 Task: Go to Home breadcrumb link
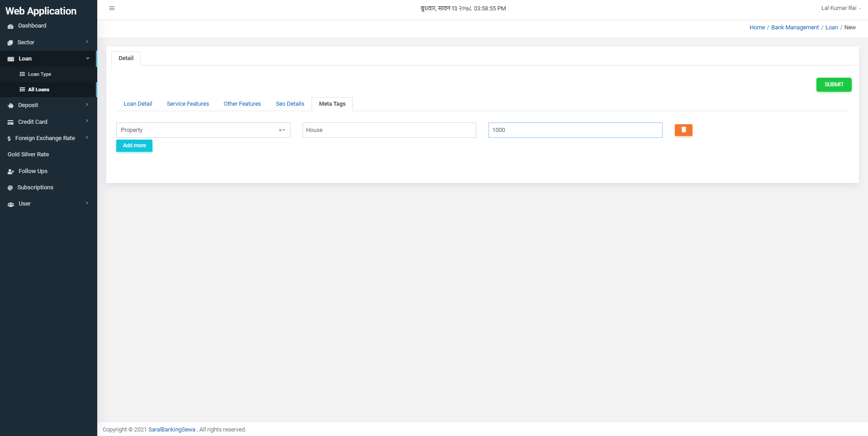pyautogui.click(x=757, y=28)
